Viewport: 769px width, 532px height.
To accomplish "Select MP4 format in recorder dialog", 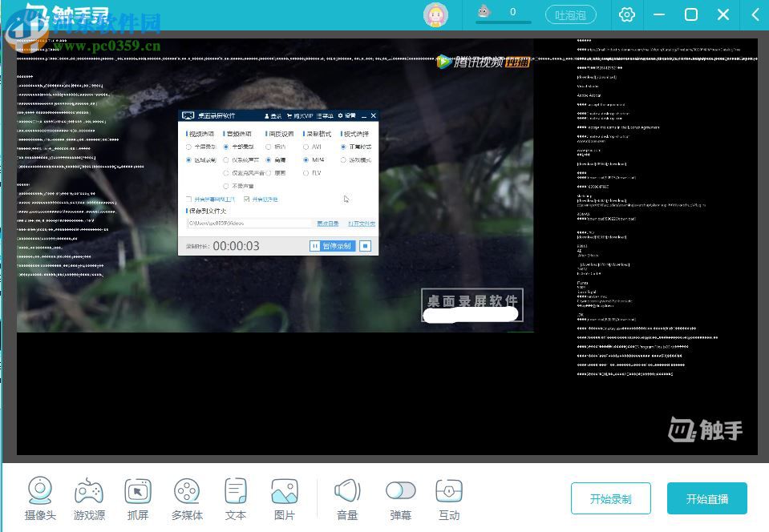I will [x=306, y=159].
